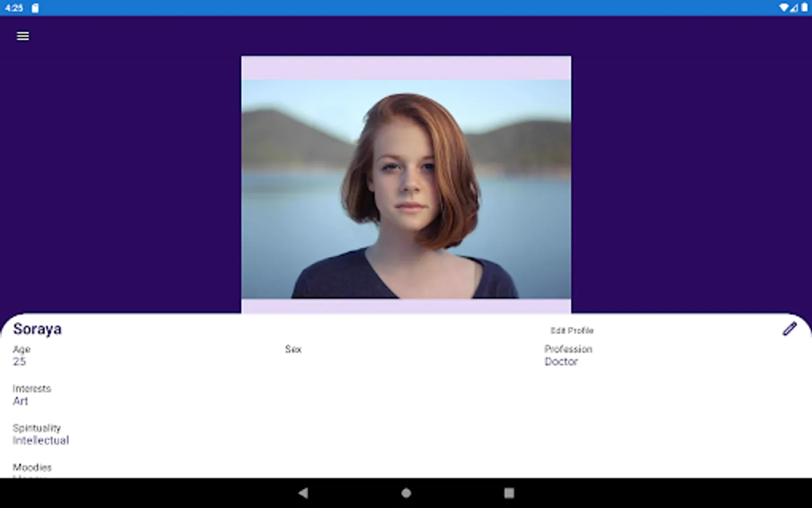Viewport: 812px width, 508px height.
Task: Tap the cellular signal strength icon
Action: click(794, 8)
